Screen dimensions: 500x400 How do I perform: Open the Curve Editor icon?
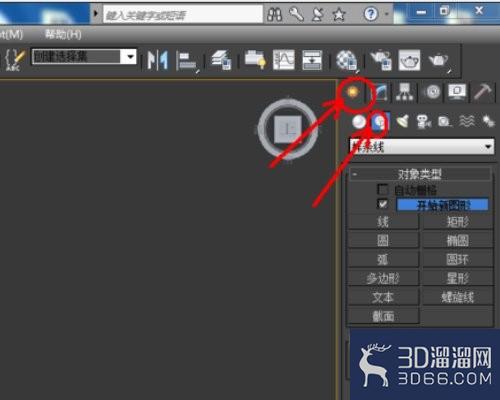[x=284, y=60]
